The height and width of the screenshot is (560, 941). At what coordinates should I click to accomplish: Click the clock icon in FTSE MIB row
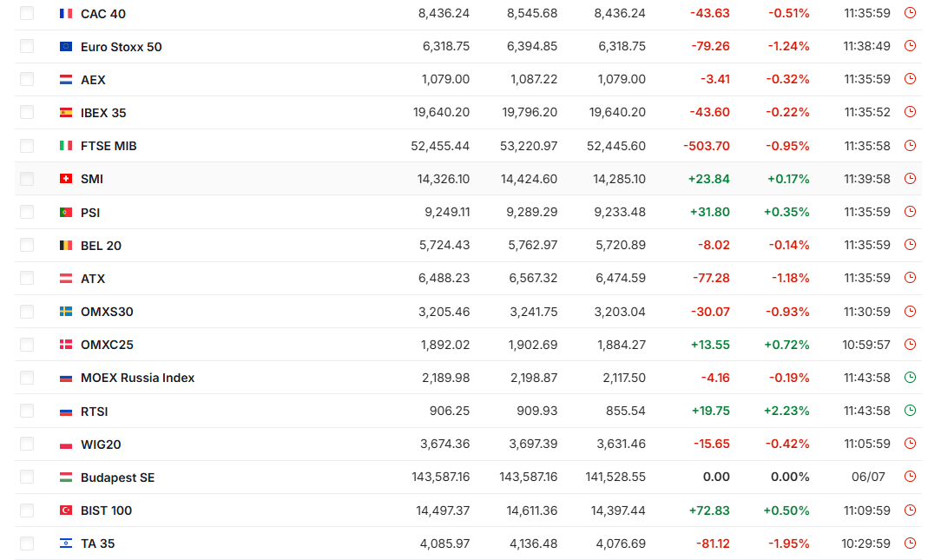tap(910, 145)
